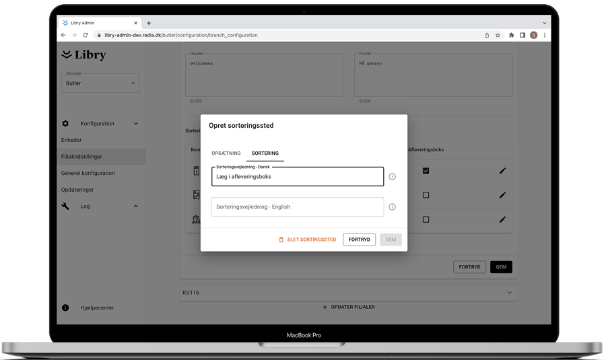Open Enheder in the sidebar
Image resolution: width=606 pixels, height=364 pixels.
point(71,140)
